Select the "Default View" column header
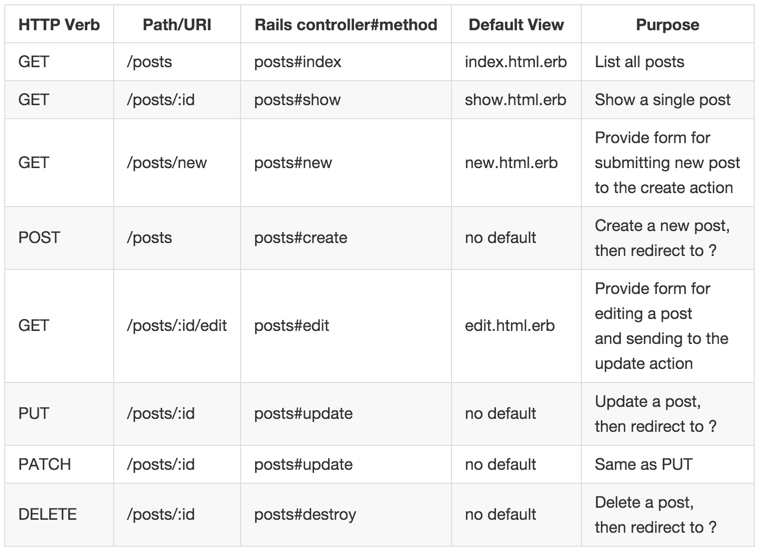Viewport: 759px width, 551px height. tap(516, 24)
